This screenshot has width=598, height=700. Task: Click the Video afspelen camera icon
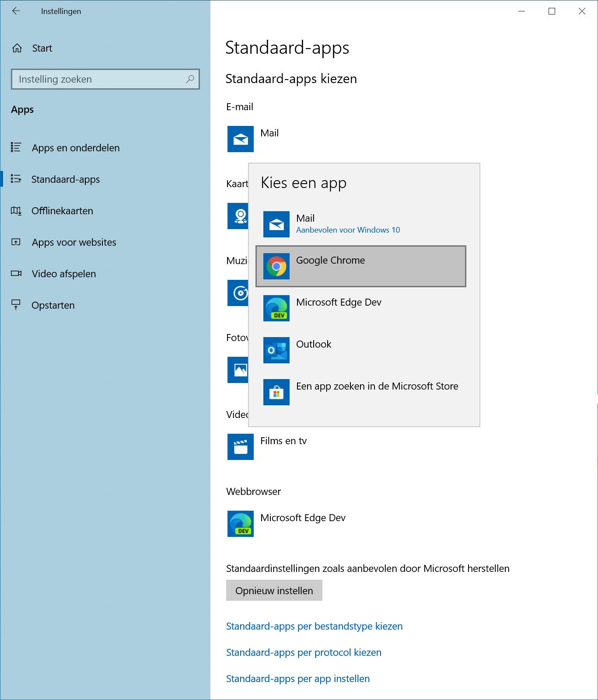point(16,273)
